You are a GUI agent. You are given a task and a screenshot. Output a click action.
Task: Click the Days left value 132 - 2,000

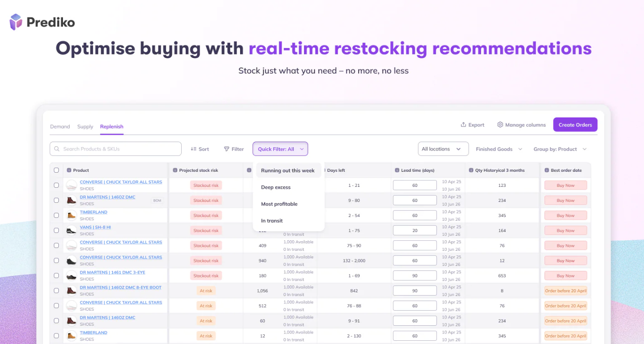354,261
